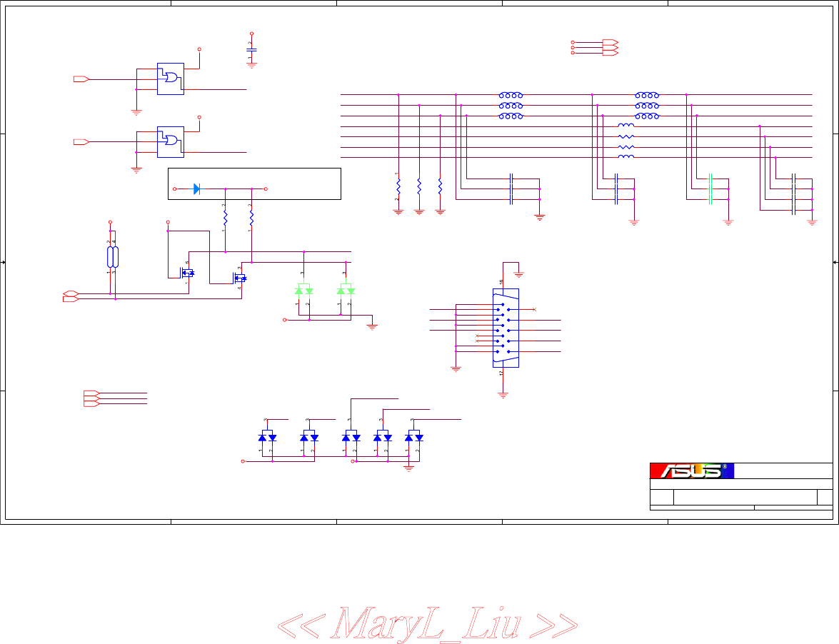Click the right green dual-diode symbol

tap(346, 289)
